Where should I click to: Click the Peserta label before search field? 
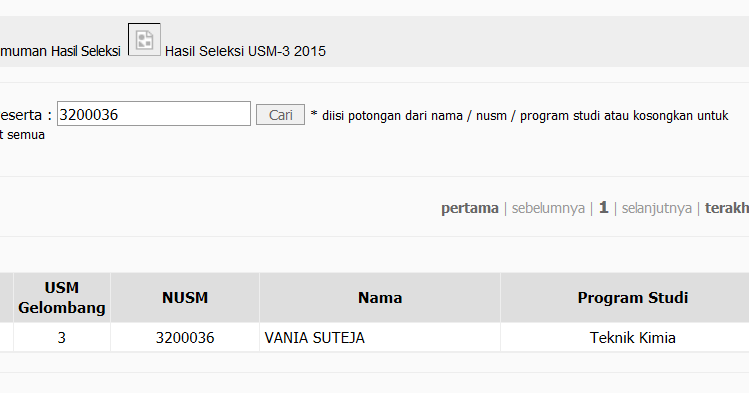[x=26, y=115]
